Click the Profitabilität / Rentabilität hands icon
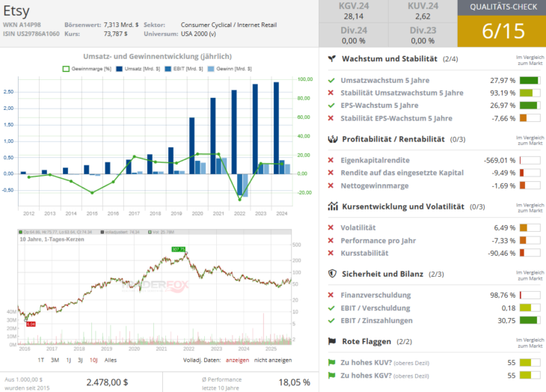546x392 pixels. 331,139
